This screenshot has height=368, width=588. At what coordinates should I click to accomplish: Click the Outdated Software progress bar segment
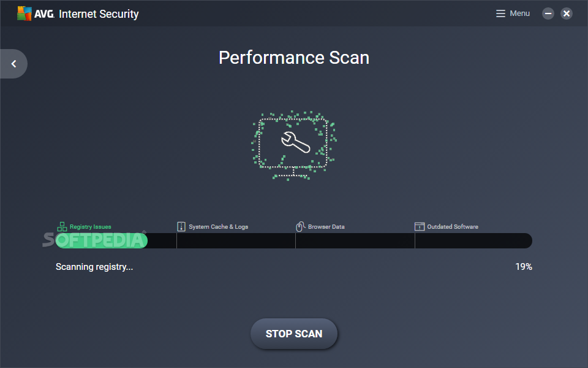pos(473,240)
